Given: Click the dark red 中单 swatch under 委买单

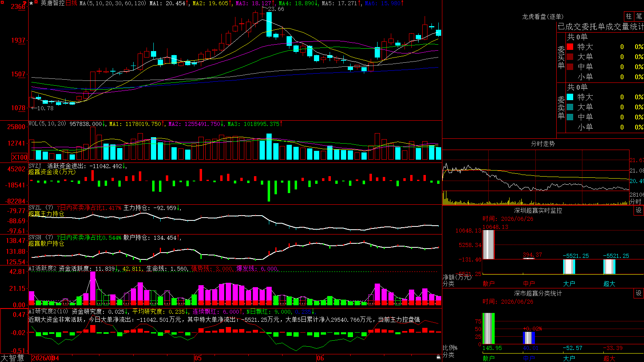Looking at the screenshot, I should (570, 67).
